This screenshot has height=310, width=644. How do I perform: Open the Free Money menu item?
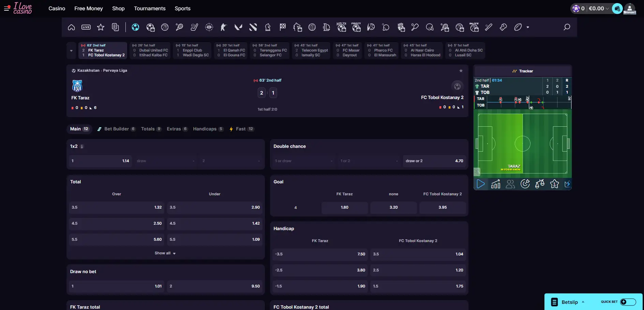pos(89,9)
